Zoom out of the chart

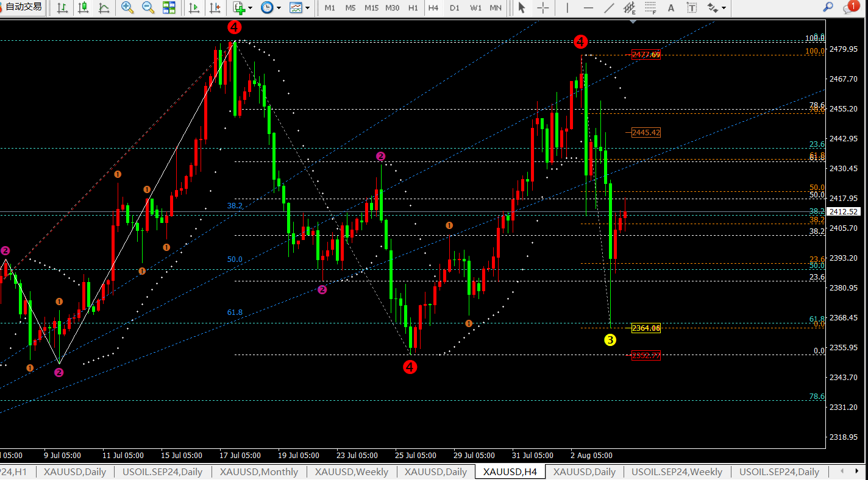[148, 7]
